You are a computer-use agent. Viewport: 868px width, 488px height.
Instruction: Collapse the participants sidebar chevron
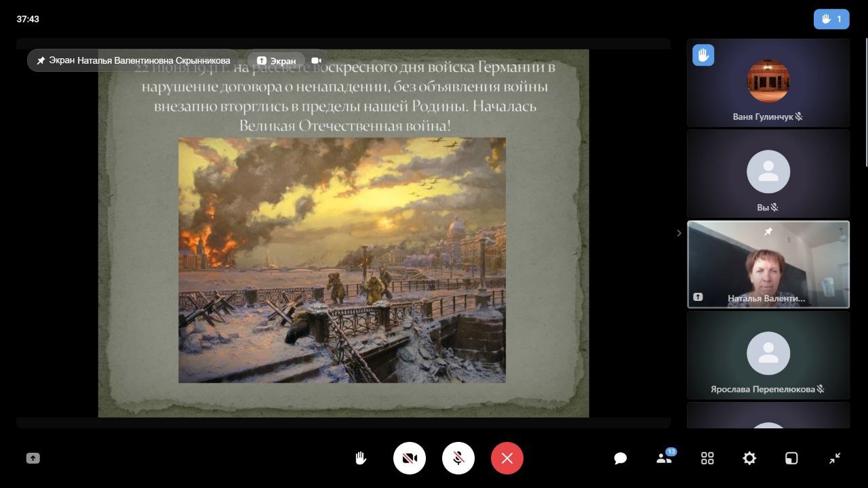(x=679, y=233)
